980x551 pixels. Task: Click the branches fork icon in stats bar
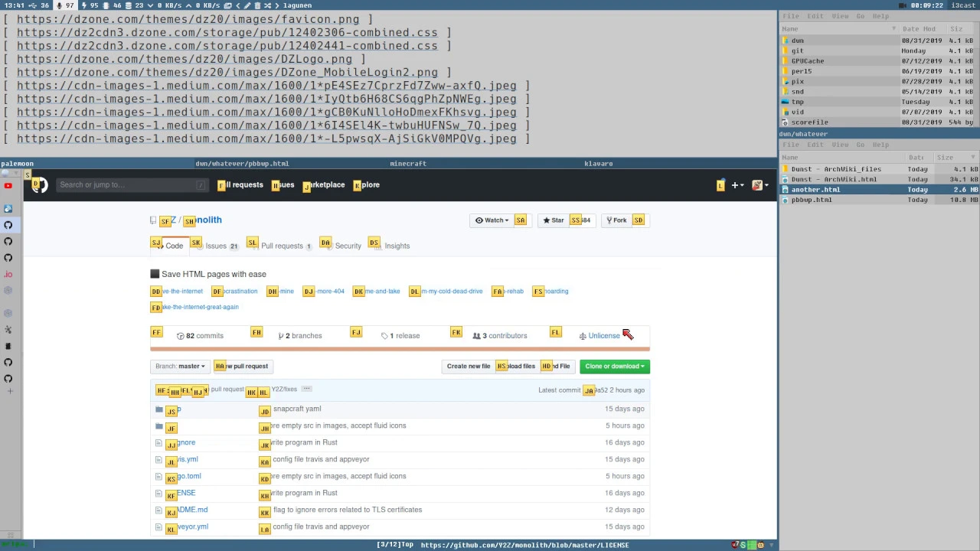pyautogui.click(x=281, y=336)
